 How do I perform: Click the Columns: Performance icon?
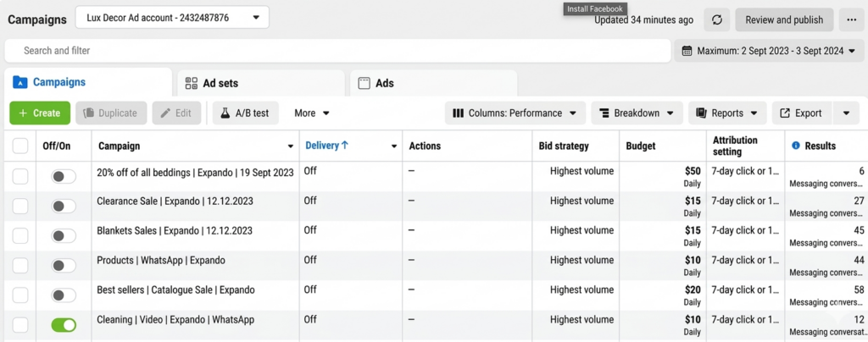tap(459, 113)
